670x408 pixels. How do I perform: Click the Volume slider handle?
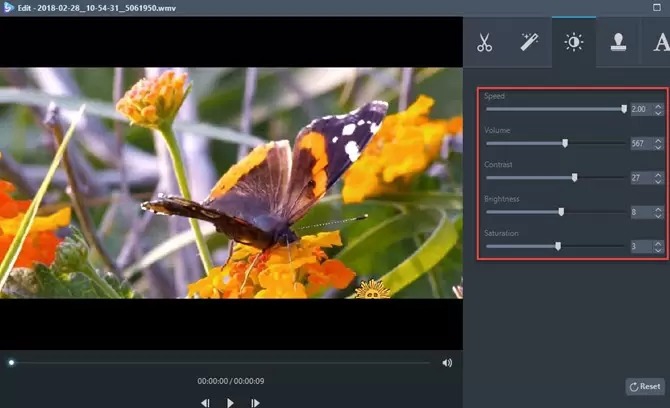coord(565,143)
